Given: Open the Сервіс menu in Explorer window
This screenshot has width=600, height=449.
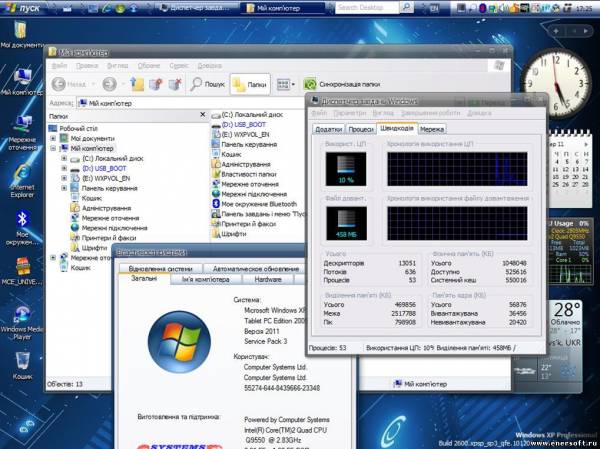Looking at the screenshot, I should [x=179, y=66].
